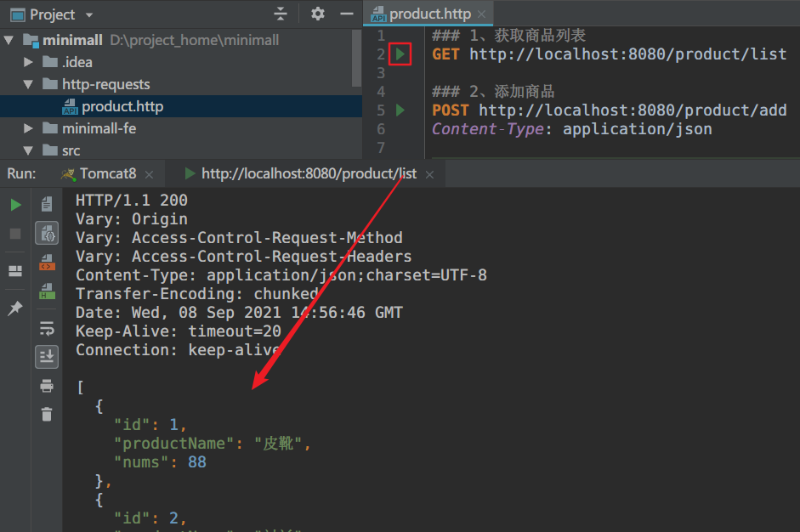Toggle the view-as-JSON response format icon

click(x=47, y=234)
